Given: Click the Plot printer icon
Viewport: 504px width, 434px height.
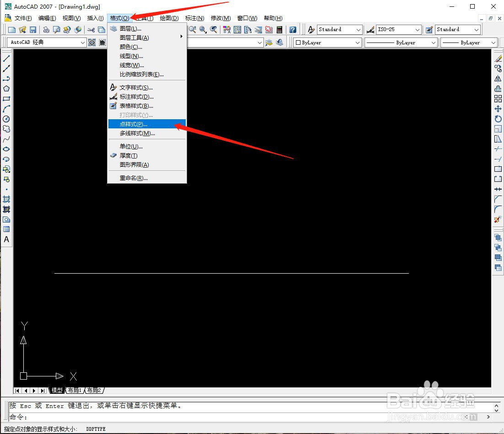Looking at the screenshot, I should click(46, 30).
